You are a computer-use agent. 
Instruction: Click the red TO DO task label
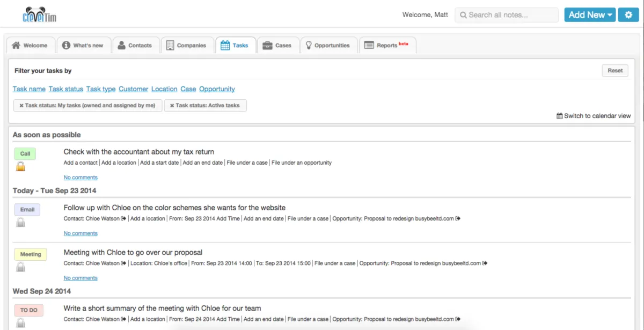coord(28,310)
